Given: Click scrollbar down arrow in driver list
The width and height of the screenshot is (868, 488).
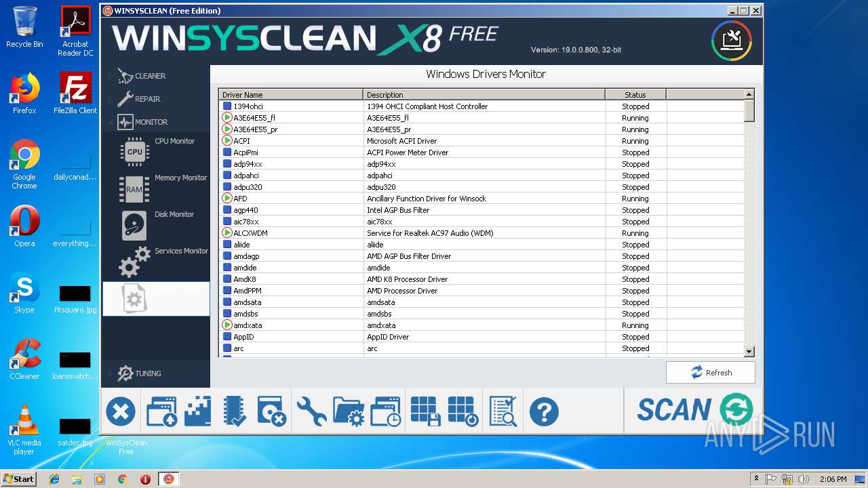Looking at the screenshot, I should pyautogui.click(x=749, y=352).
